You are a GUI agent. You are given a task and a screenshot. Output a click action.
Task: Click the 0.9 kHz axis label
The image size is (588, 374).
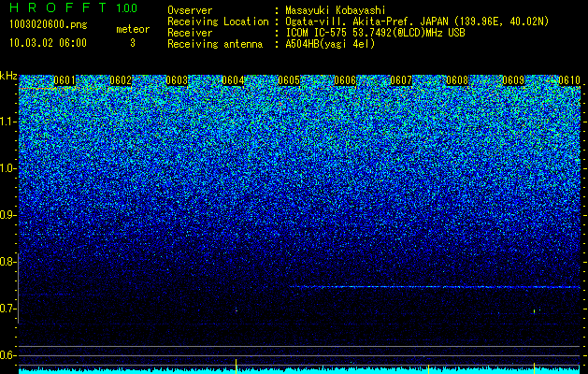tap(7, 215)
